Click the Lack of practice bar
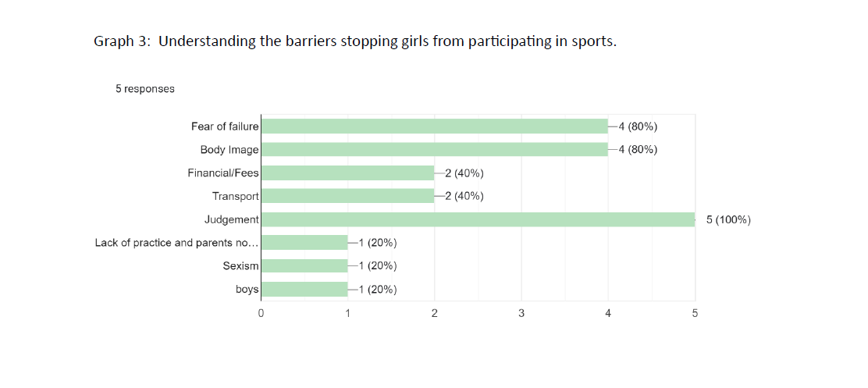 point(304,243)
